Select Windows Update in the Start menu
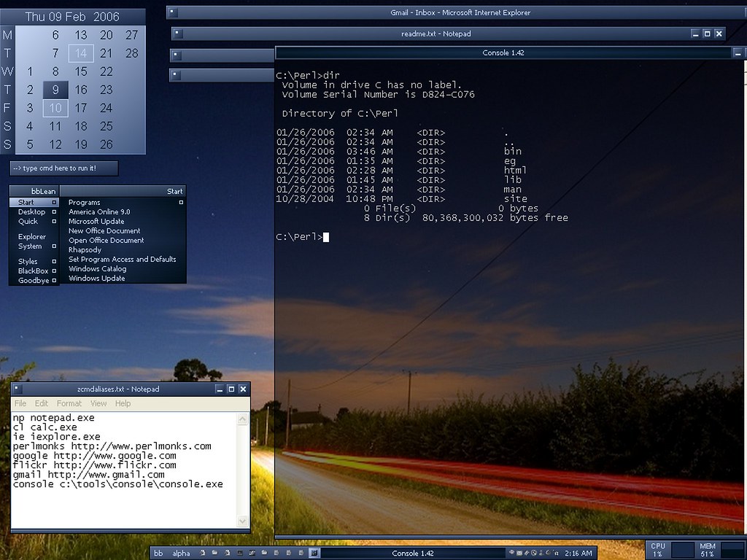The height and width of the screenshot is (560, 747). pos(97,279)
